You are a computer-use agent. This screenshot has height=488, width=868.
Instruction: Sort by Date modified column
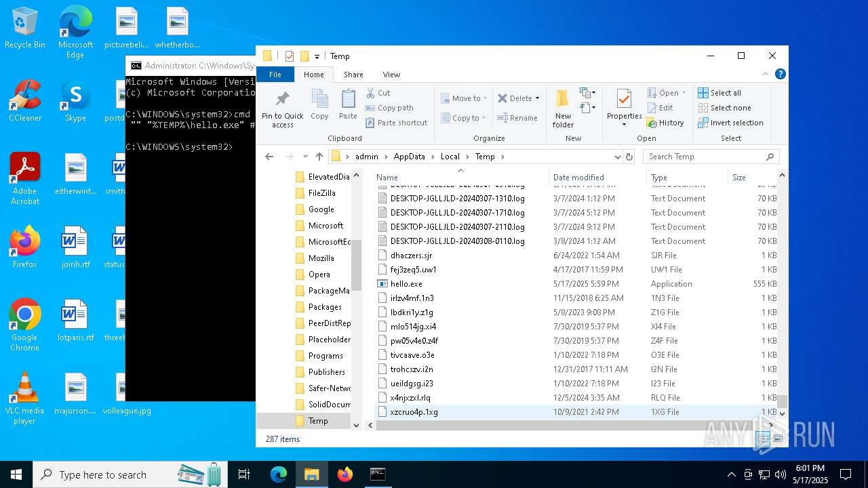597,177
